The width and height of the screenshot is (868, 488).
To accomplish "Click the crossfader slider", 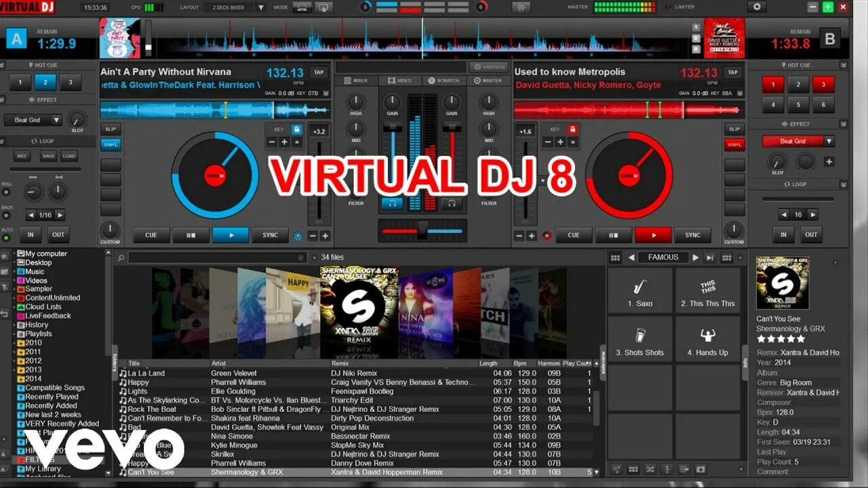I will coord(422,230).
